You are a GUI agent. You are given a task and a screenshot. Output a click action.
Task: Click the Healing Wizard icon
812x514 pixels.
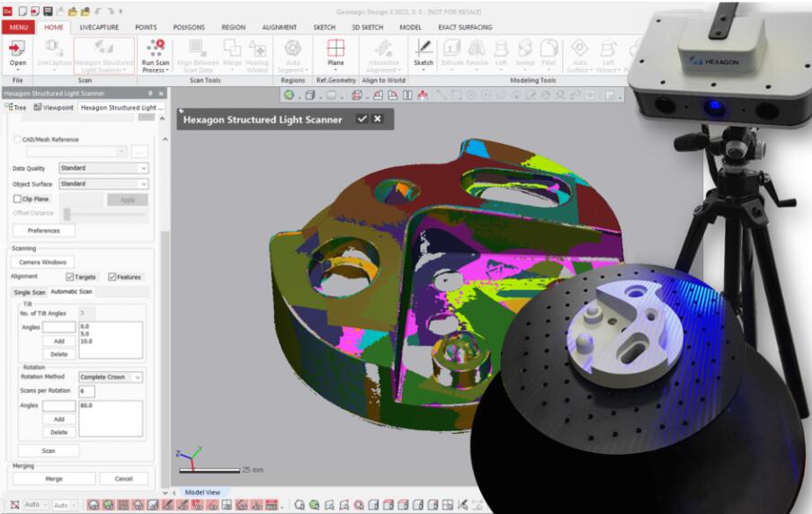click(x=257, y=49)
